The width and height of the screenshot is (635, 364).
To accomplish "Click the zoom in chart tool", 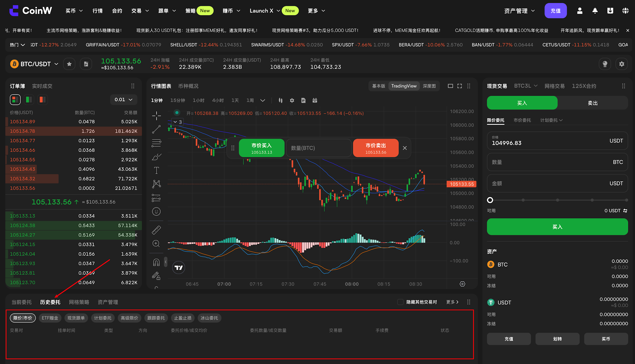I will tap(156, 244).
